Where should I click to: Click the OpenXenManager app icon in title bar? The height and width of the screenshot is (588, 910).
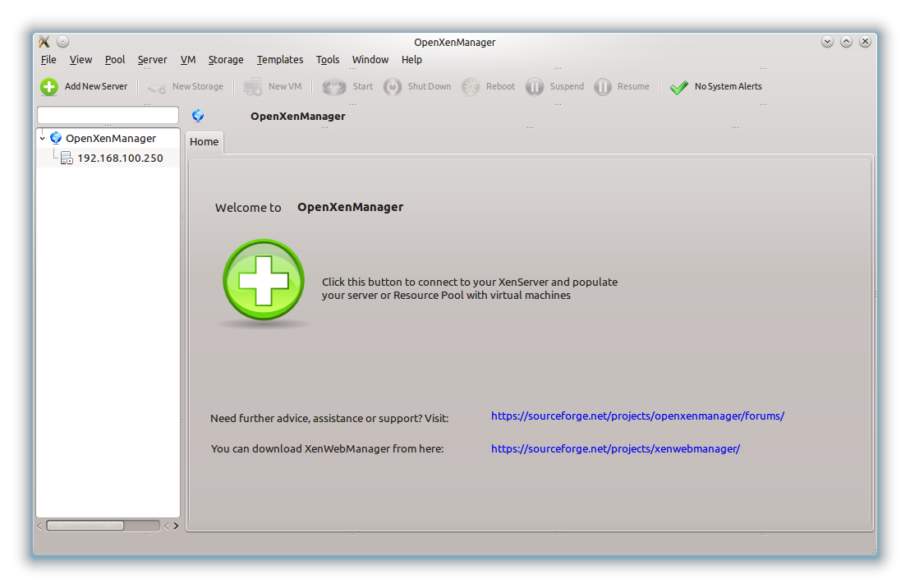coord(44,42)
